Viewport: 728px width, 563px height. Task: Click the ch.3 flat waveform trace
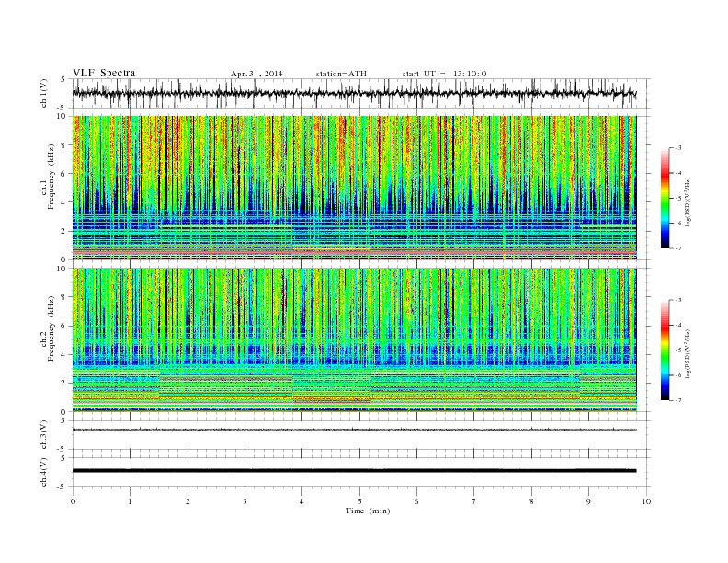pyautogui.click(x=354, y=430)
